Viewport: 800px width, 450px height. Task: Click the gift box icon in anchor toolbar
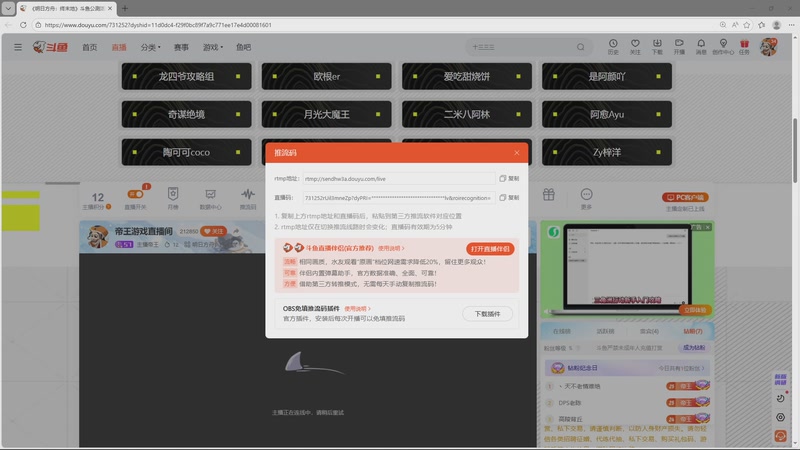coord(548,194)
